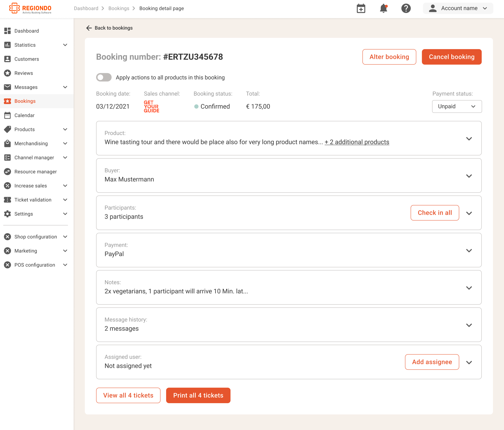
Task: Click the Products tag icon
Action: point(7,129)
